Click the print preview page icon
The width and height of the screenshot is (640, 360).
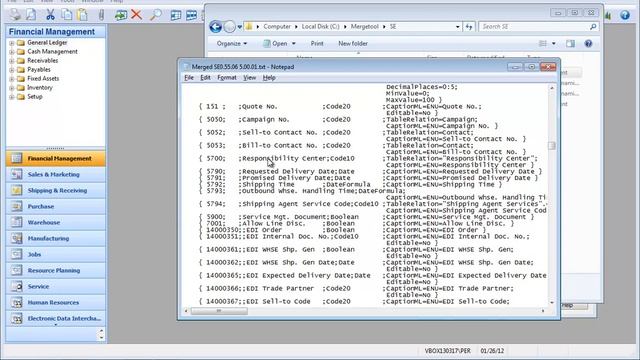pos(31,15)
